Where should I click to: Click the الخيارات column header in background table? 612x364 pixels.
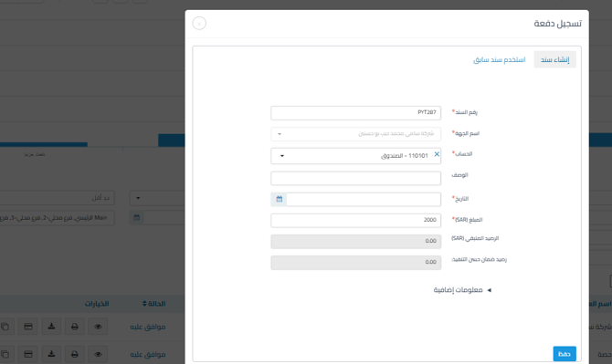click(97, 304)
